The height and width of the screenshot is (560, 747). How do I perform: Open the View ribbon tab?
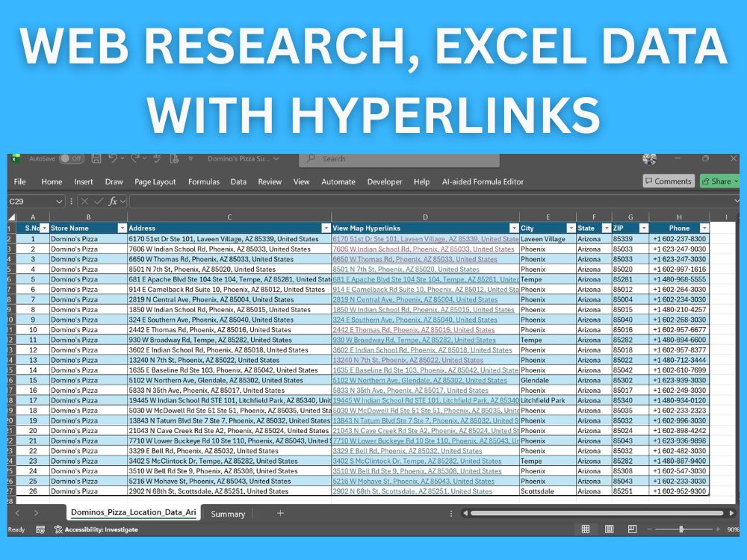(301, 181)
